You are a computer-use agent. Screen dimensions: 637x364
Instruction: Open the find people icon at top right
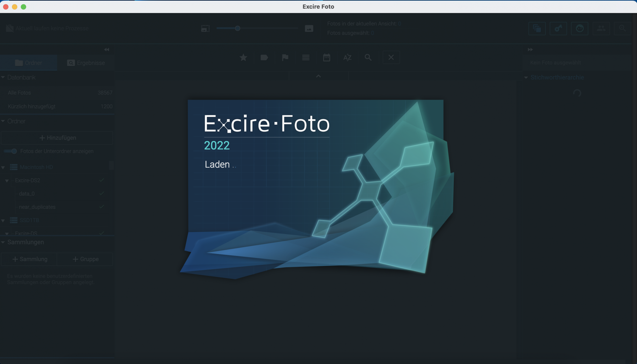pos(601,29)
